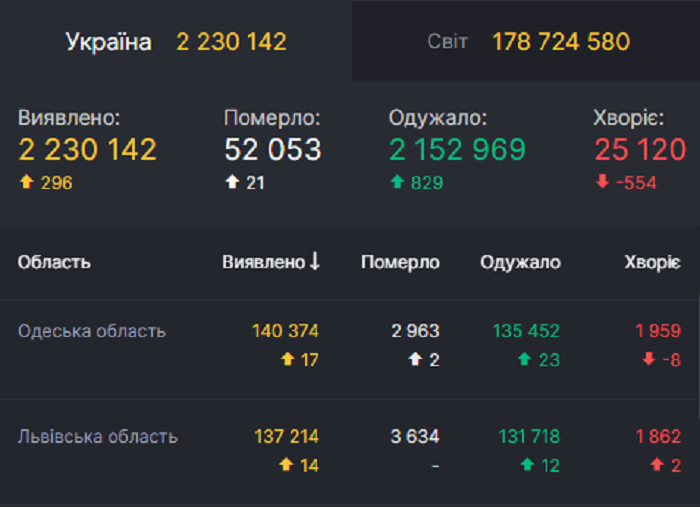The image size is (700, 507).
Task: Switch to the Світ tab
Action: [526, 41]
